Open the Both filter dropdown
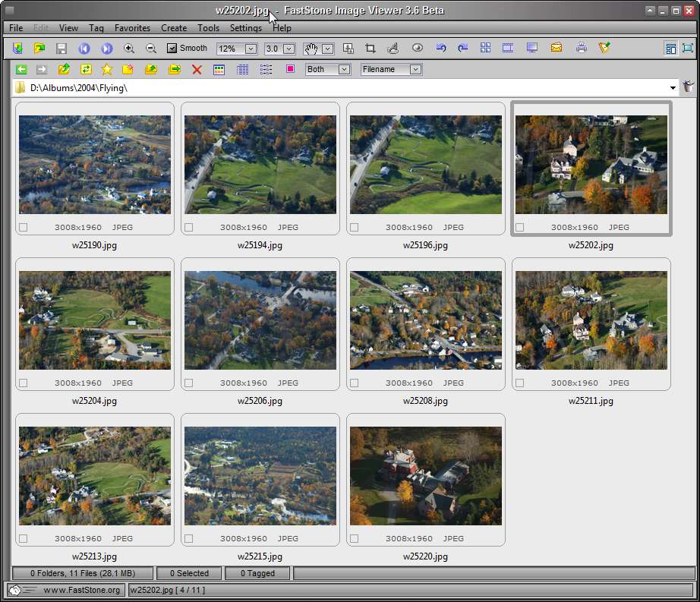The width and height of the screenshot is (700, 602). pos(344,70)
